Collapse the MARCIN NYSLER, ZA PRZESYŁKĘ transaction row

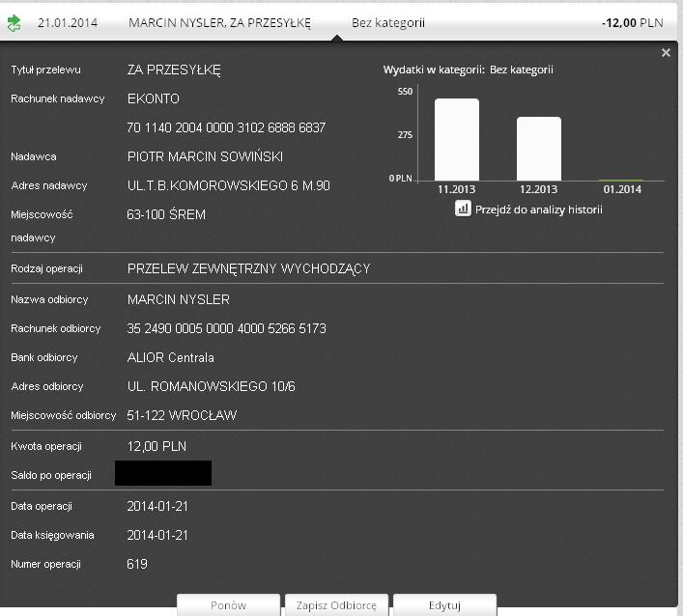(x=219, y=23)
